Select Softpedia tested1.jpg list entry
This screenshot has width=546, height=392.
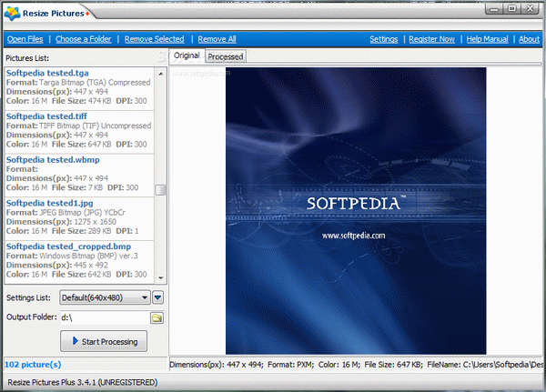[x=79, y=218]
